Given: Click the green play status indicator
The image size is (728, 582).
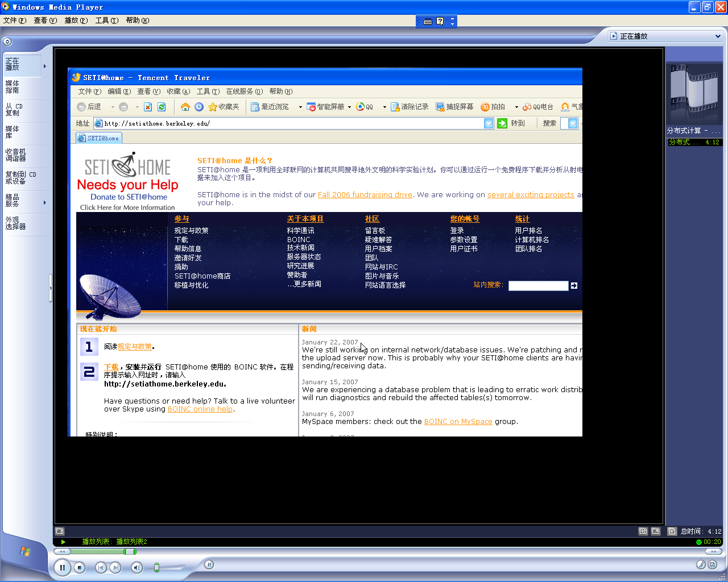Looking at the screenshot, I should coord(63,542).
